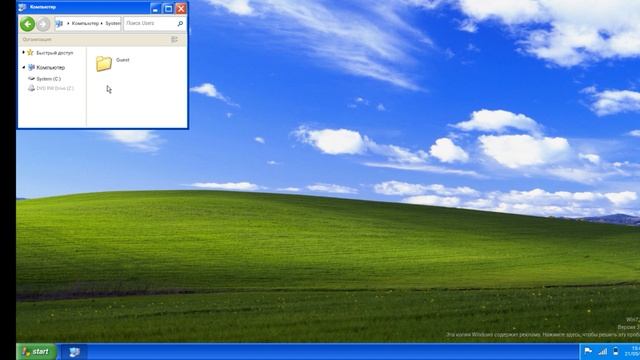Minimize the Компьютер window
Viewport: 640px width, 360px height.
point(156,8)
